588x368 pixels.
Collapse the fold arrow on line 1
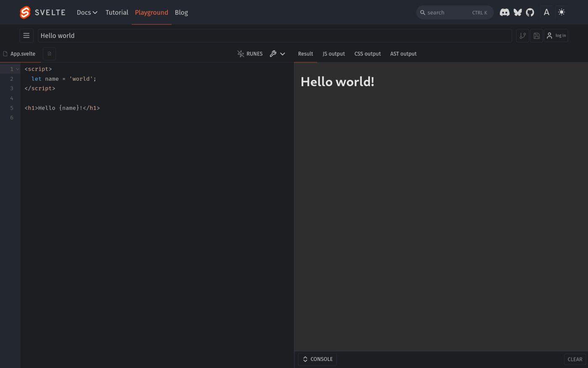[18, 69]
